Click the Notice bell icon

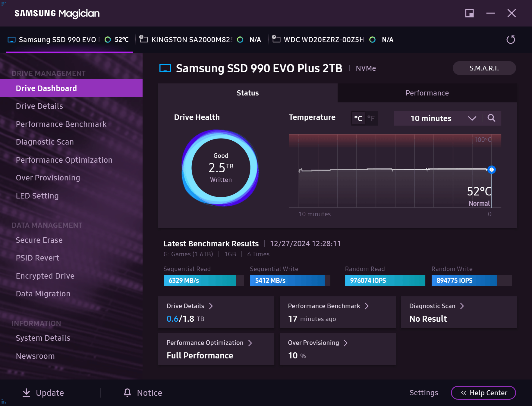[127, 392]
